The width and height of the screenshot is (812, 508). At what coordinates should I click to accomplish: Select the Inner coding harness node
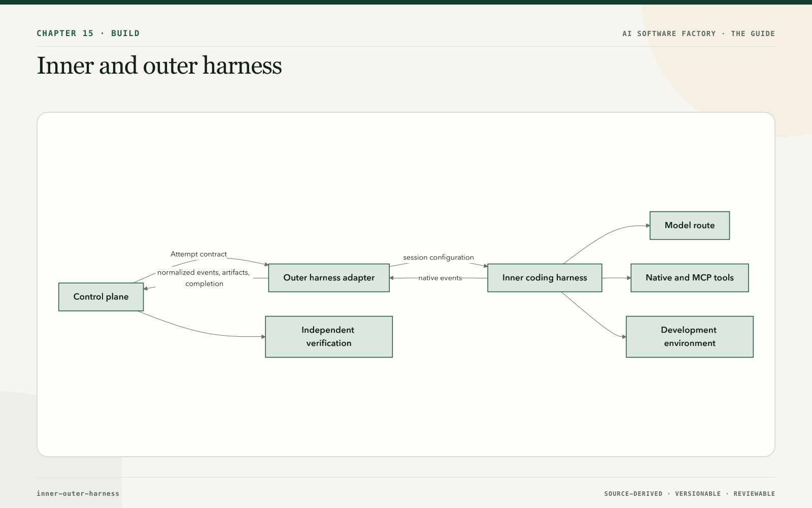545,278
